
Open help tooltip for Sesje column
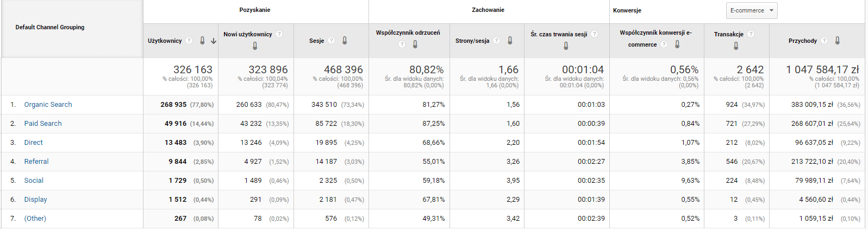(x=331, y=41)
